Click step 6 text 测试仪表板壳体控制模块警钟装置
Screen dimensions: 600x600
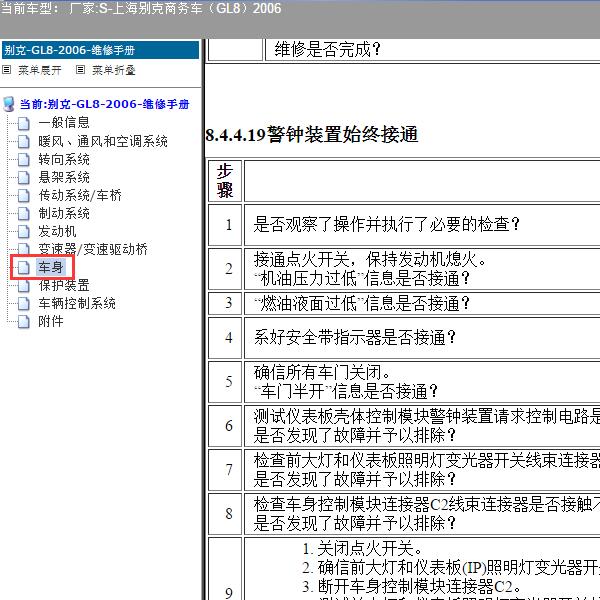pos(427,416)
